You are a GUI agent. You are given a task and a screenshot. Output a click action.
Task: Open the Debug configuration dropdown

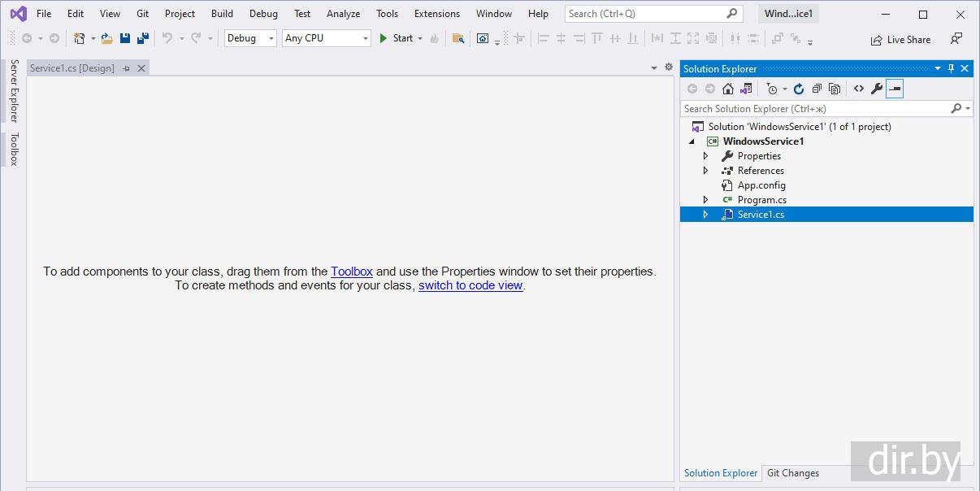point(250,38)
